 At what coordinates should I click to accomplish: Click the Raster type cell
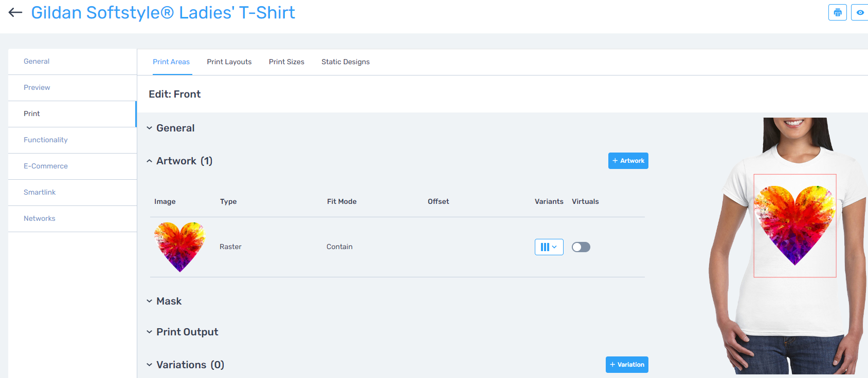(230, 247)
